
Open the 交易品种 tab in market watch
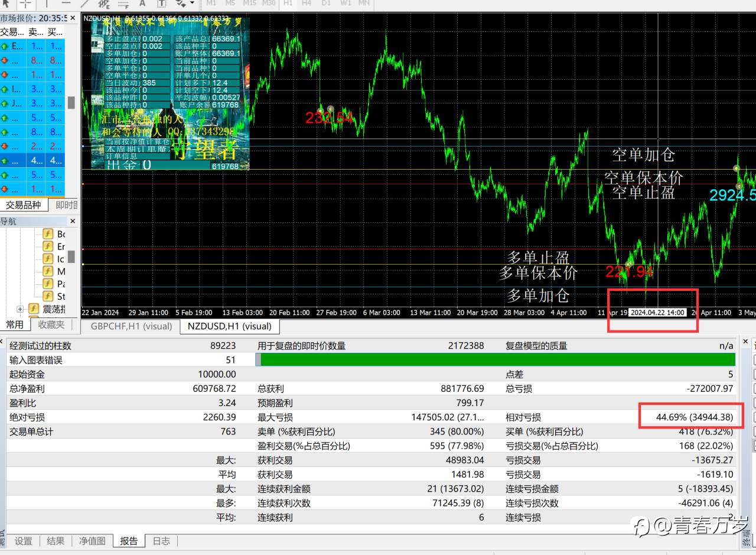(24, 205)
